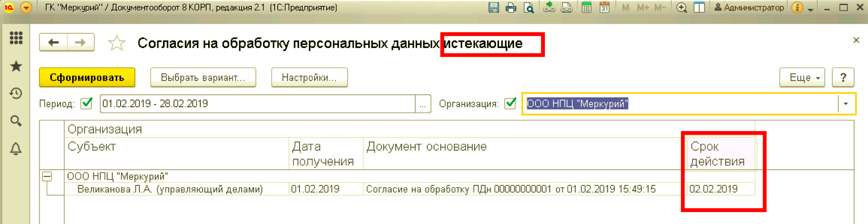This screenshot has height=224, width=868.
Task: Click the Администратор user label
Action: (x=749, y=8)
